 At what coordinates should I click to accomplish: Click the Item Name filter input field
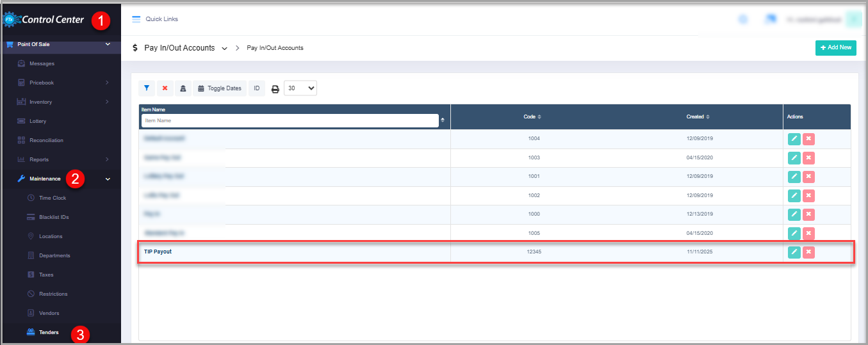[x=290, y=120]
